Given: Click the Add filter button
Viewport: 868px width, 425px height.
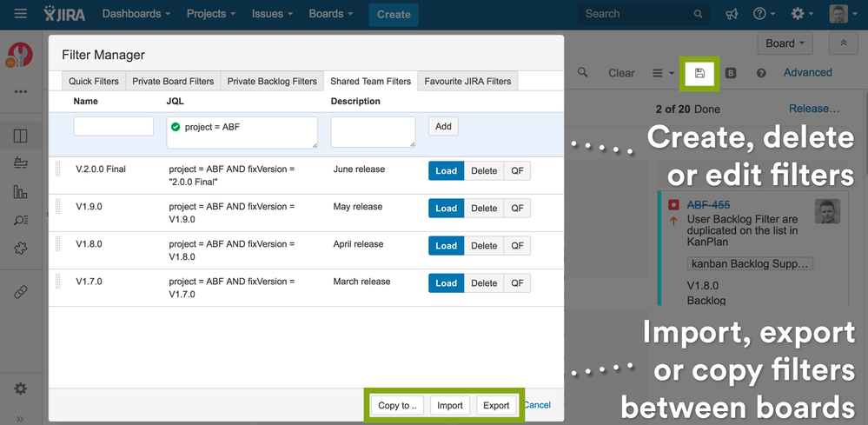Looking at the screenshot, I should 443,126.
